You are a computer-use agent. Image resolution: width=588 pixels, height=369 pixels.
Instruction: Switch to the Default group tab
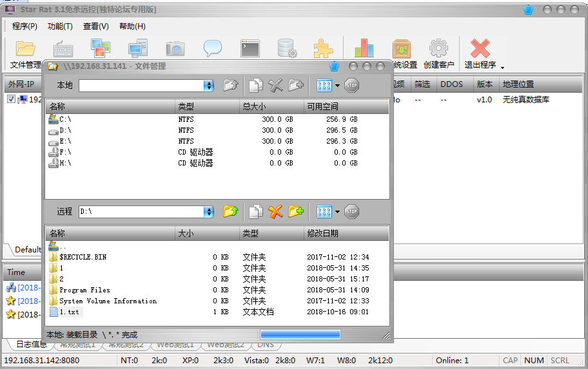[x=27, y=250]
